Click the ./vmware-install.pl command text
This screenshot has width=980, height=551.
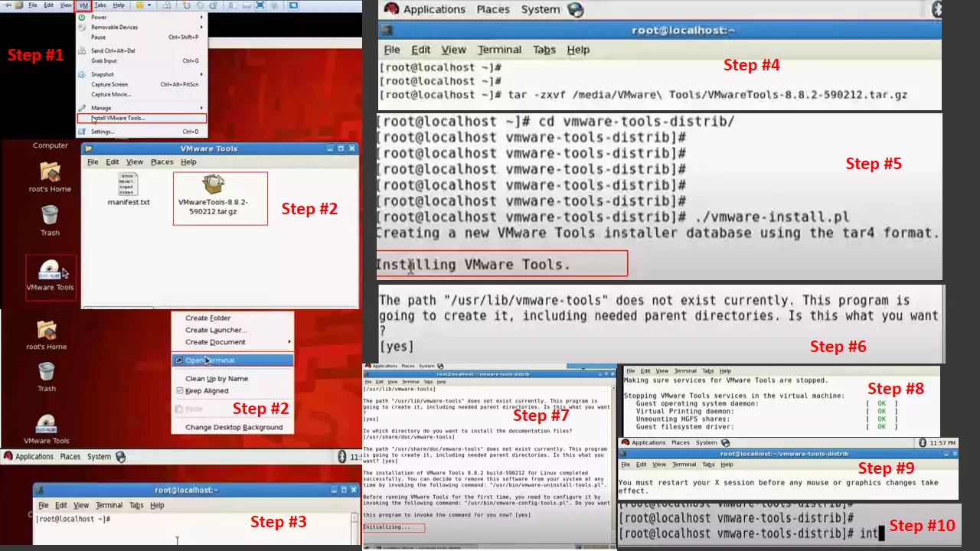click(771, 217)
